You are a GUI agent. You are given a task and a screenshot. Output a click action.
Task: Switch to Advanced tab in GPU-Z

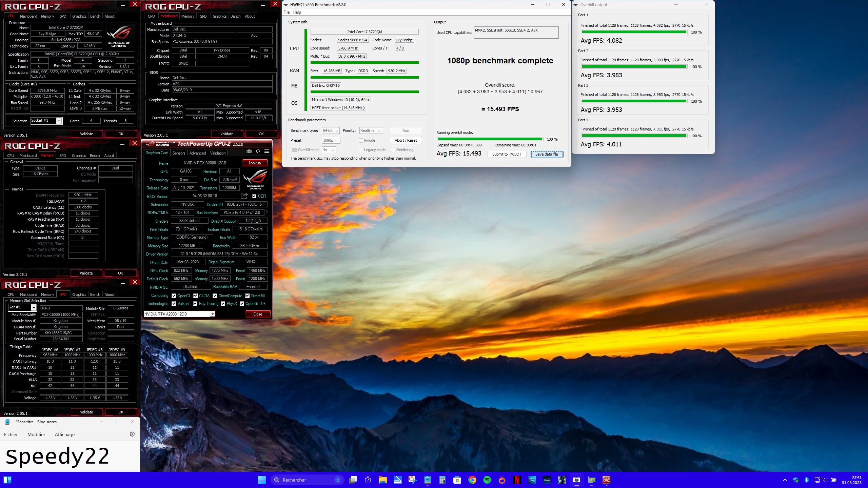(198, 153)
